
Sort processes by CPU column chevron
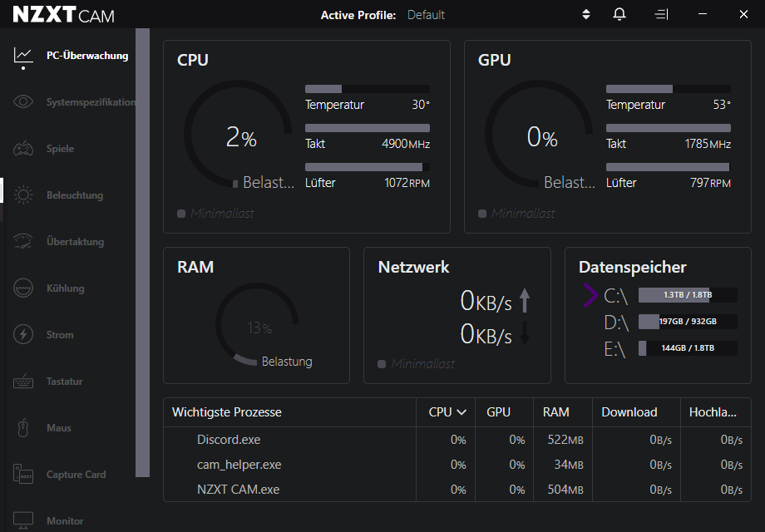click(461, 412)
